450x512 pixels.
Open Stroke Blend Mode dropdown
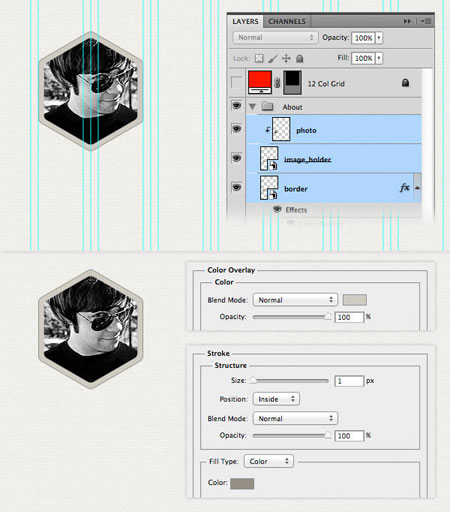[295, 418]
